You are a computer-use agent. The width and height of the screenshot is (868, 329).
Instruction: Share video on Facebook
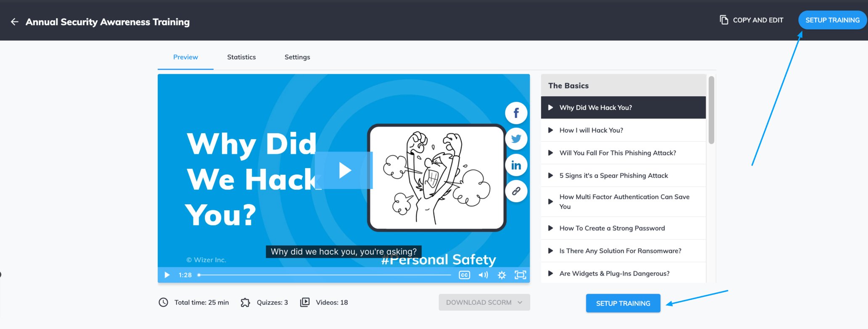516,113
